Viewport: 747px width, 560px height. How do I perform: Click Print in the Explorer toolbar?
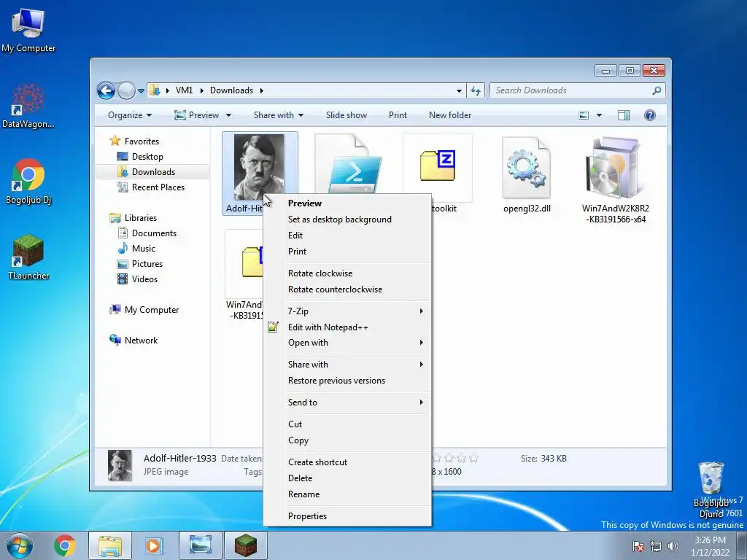(x=398, y=115)
